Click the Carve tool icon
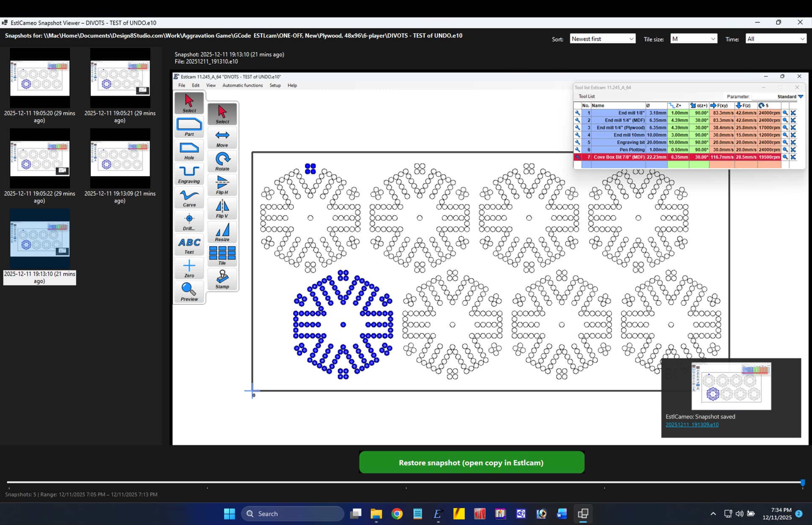Viewport: 812px width, 525px height. 189,198
